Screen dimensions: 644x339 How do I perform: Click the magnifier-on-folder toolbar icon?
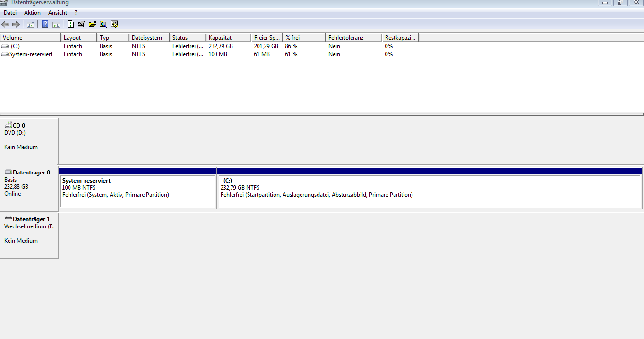[103, 24]
